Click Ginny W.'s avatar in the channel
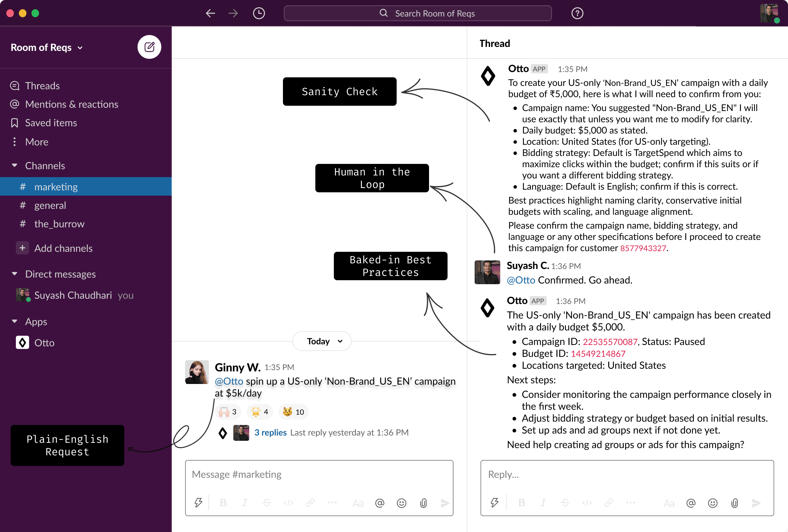Image resolution: width=788 pixels, height=532 pixels. 197,372
